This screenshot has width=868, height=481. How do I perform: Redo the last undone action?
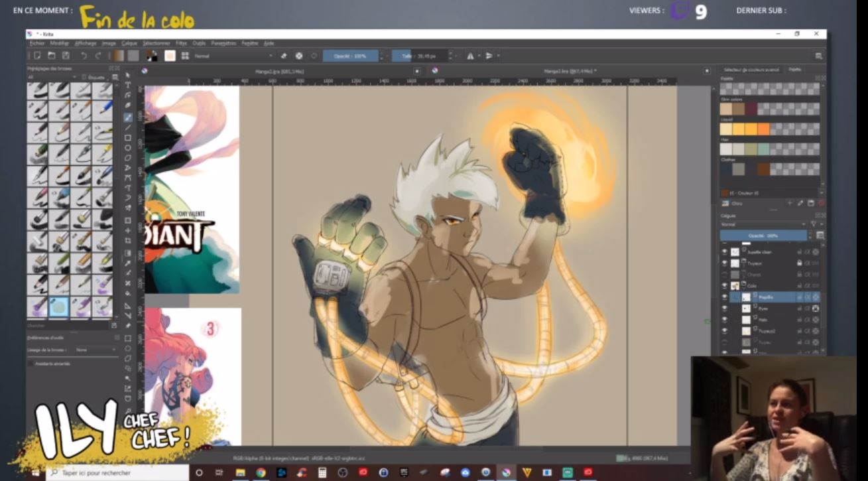click(98, 56)
